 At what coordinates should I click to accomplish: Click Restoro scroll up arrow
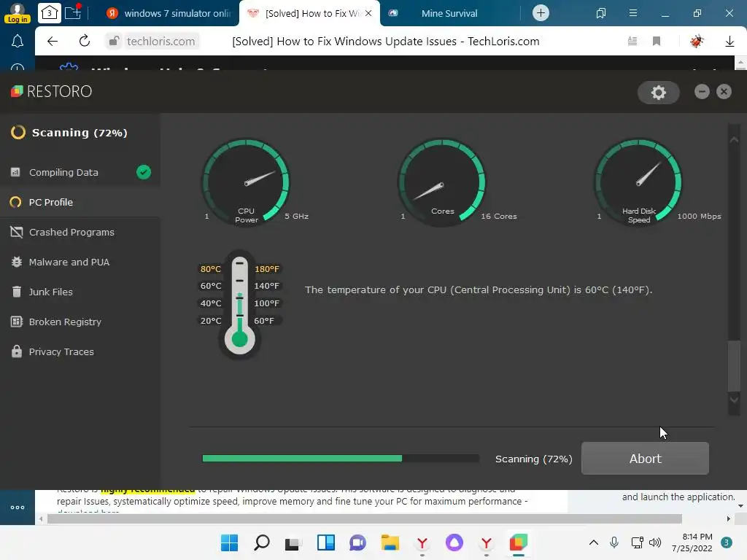point(734,139)
